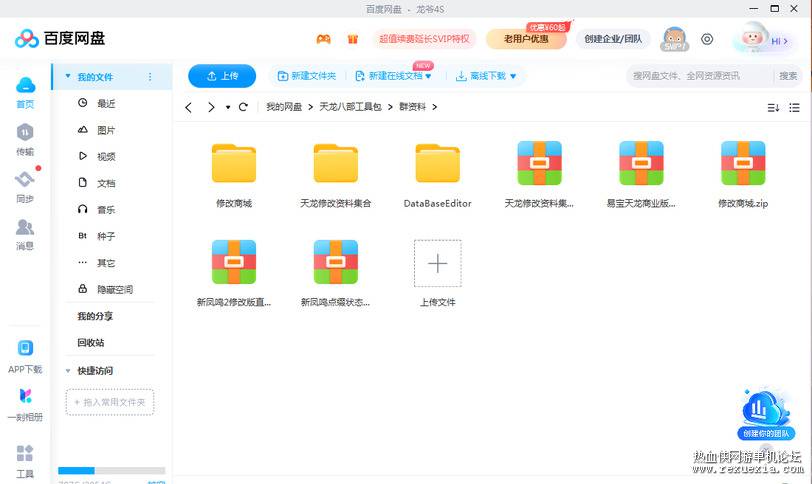
Task: Click the 搜索 search button
Action: pos(788,76)
